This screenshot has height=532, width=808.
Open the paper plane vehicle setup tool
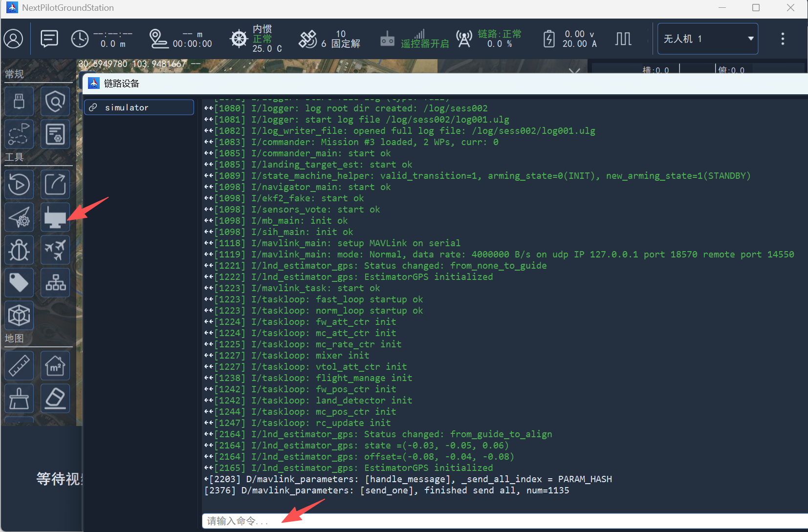pos(19,217)
